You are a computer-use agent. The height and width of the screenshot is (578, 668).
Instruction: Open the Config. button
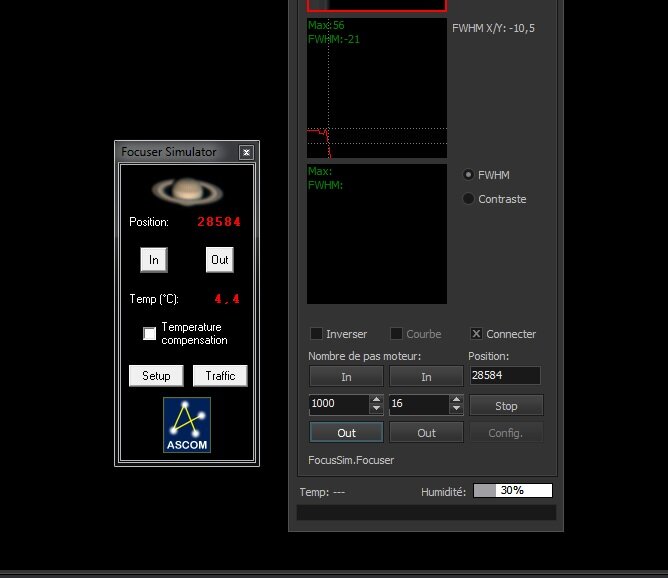click(x=506, y=433)
